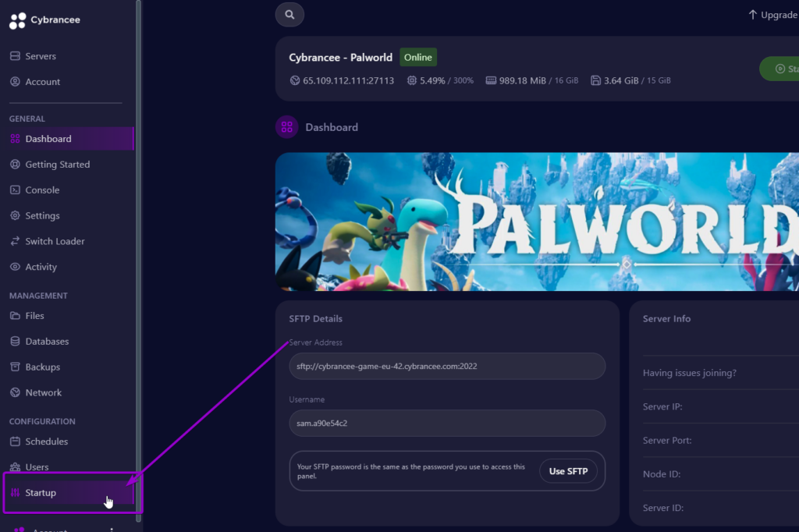Viewport: 799px width, 532px height.
Task: Click the Account profile icon in sidebar
Action: (x=15, y=82)
